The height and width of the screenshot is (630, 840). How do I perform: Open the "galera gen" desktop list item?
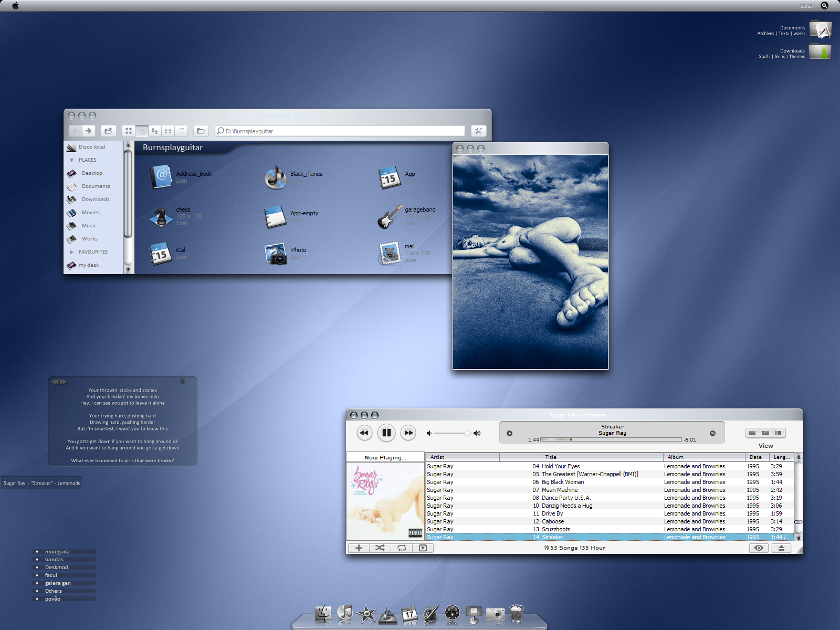[58, 583]
